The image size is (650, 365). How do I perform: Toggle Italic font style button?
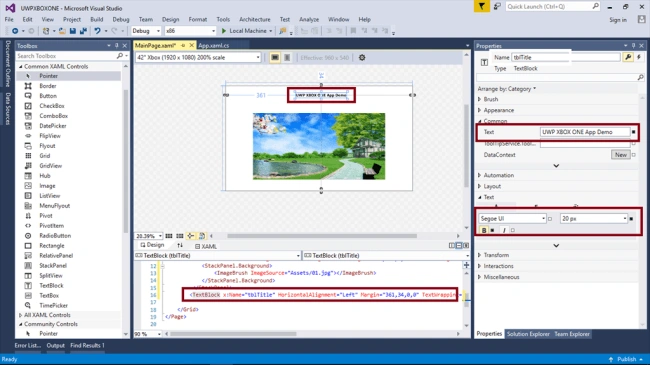pos(504,230)
